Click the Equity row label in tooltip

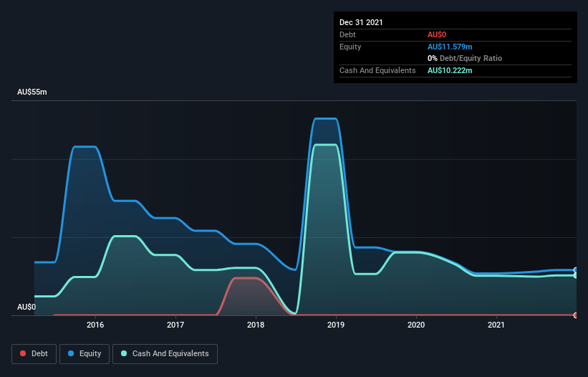pos(350,47)
